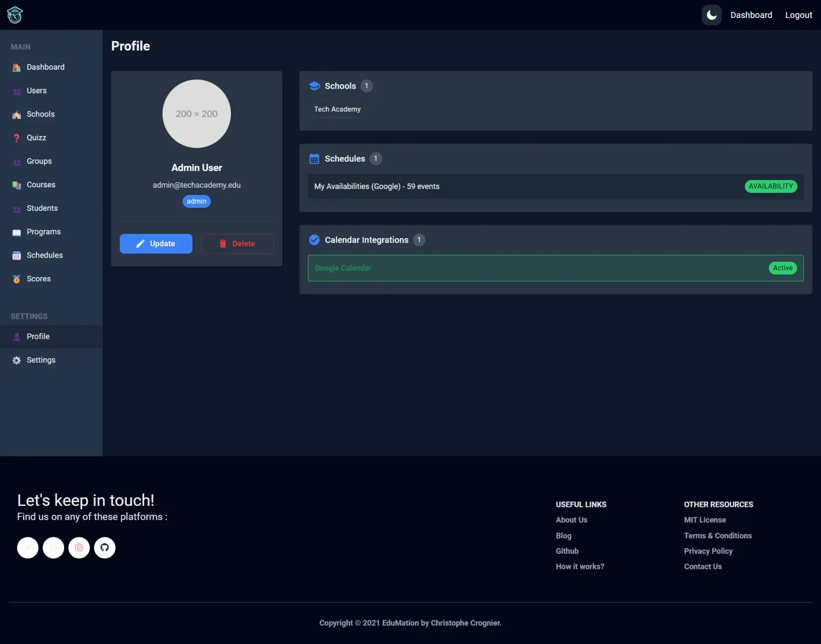Click the Programs open book icon

coord(16,232)
